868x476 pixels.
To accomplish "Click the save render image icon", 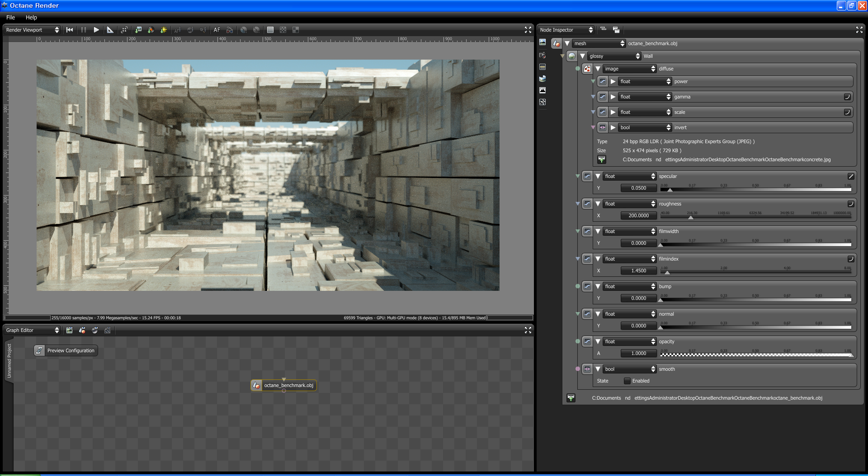I will click(138, 30).
